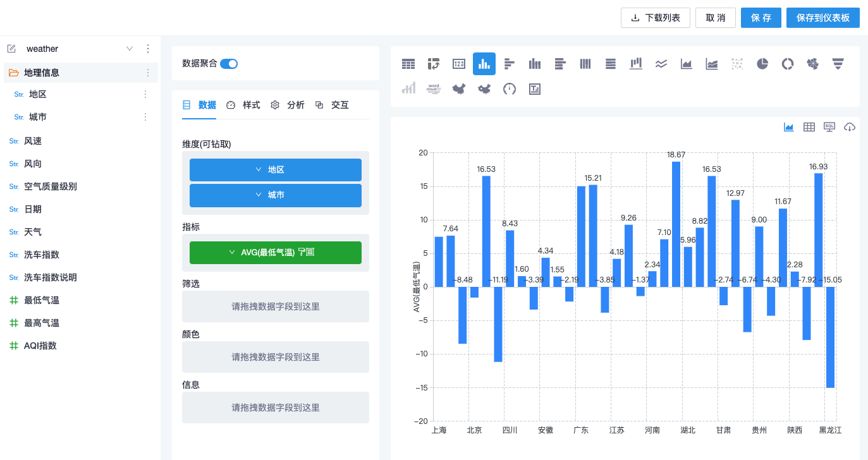Switch to the 样式 tab
The image size is (868, 460).
pos(244,105)
